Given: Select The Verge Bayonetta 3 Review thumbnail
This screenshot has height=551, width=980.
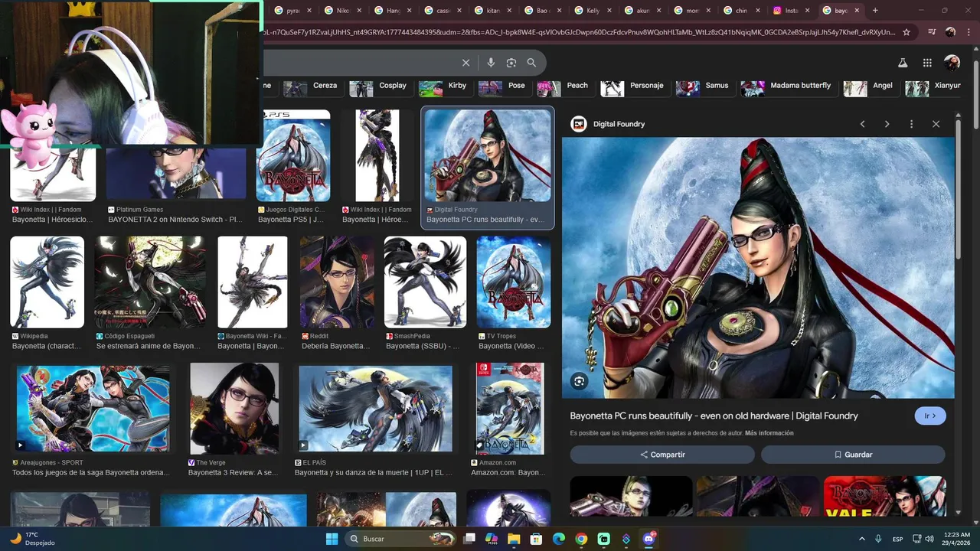Looking at the screenshot, I should pos(234,409).
